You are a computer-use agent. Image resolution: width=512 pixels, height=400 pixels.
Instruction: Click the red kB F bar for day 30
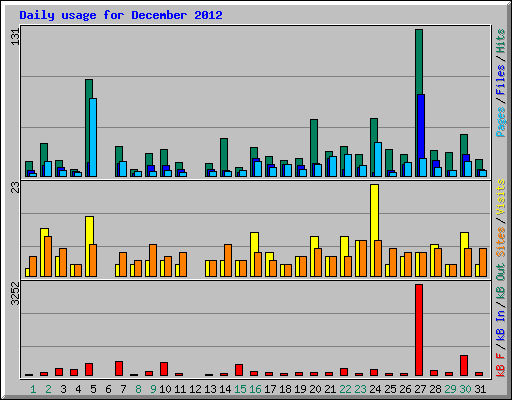pyautogui.click(x=464, y=365)
